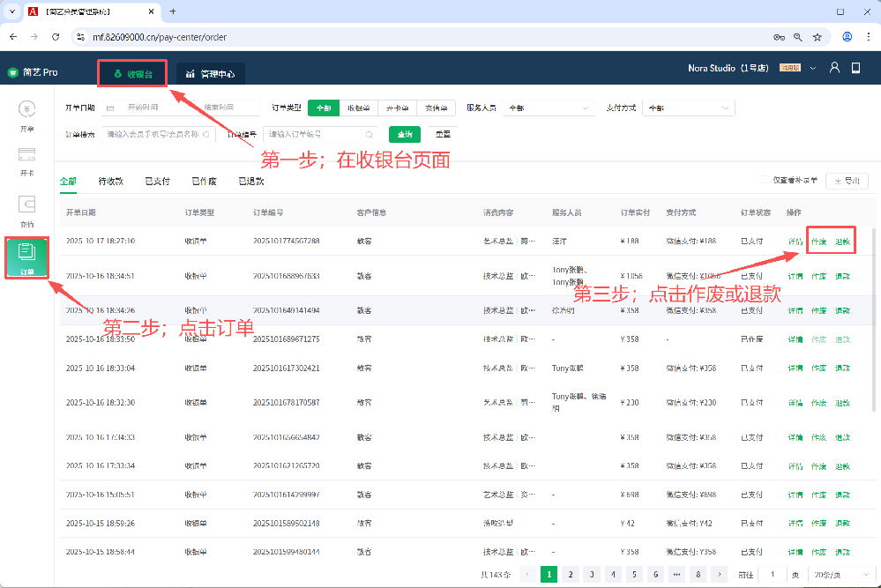Select 充值单 order type filter
The width and height of the screenshot is (881, 588).
(x=436, y=108)
